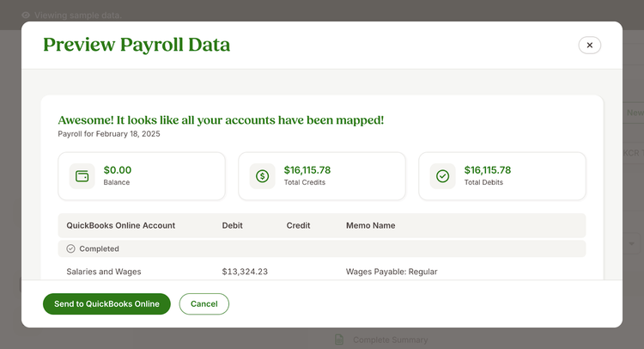Click the Debit column header
The height and width of the screenshot is (349, 644).
[233, 225]
